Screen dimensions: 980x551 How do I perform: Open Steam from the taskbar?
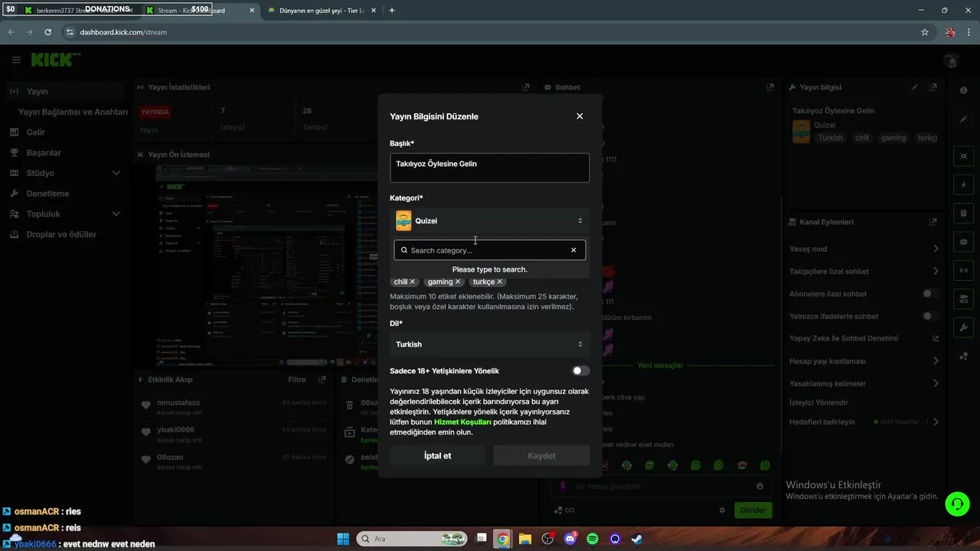coord(637,539)
